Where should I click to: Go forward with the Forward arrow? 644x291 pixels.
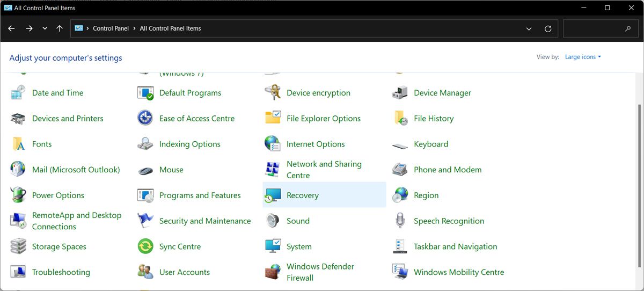coord(29,28)
